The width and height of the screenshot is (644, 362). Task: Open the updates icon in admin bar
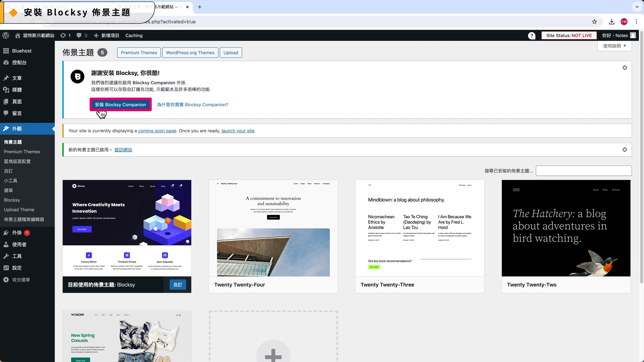pyautogui.click(x=63, y=36)
